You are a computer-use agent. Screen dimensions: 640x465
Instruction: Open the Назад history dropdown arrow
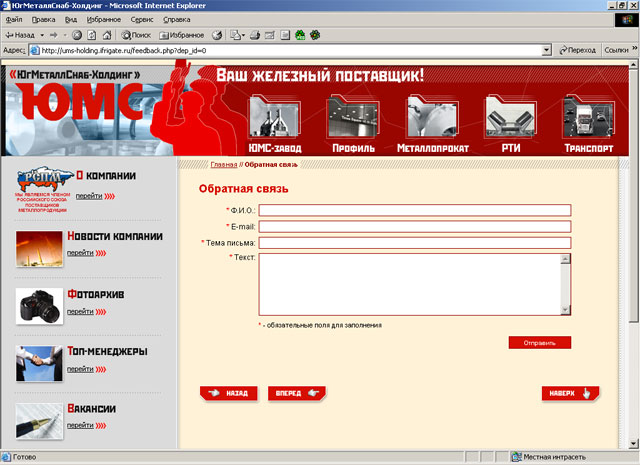pyautogui.click(x=42, y=35)
